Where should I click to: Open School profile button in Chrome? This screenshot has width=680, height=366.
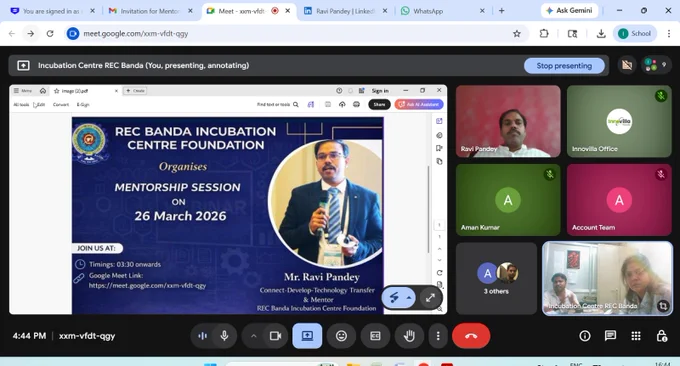tap(634, 33)
